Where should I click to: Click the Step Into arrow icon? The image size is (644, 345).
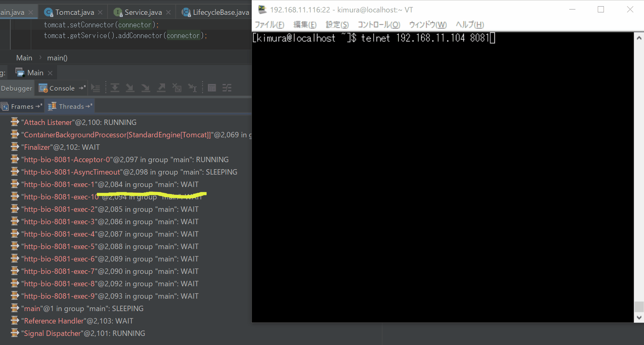tap(130, 88)
